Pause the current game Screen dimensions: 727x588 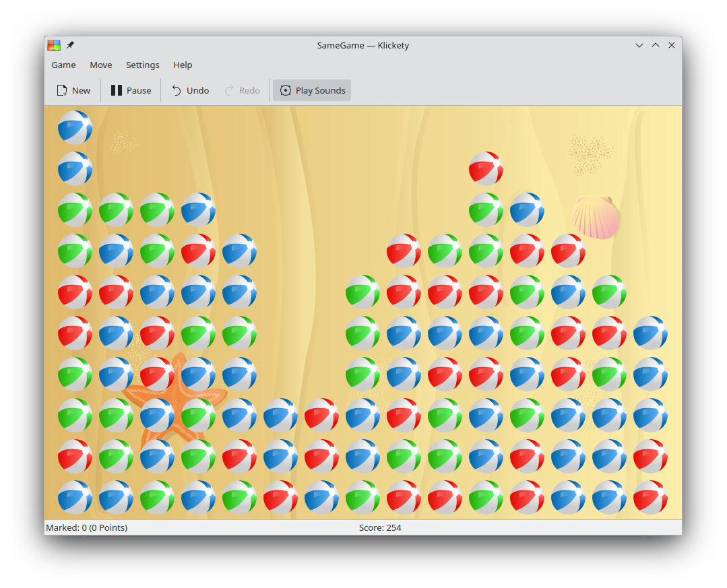point(131,90)
